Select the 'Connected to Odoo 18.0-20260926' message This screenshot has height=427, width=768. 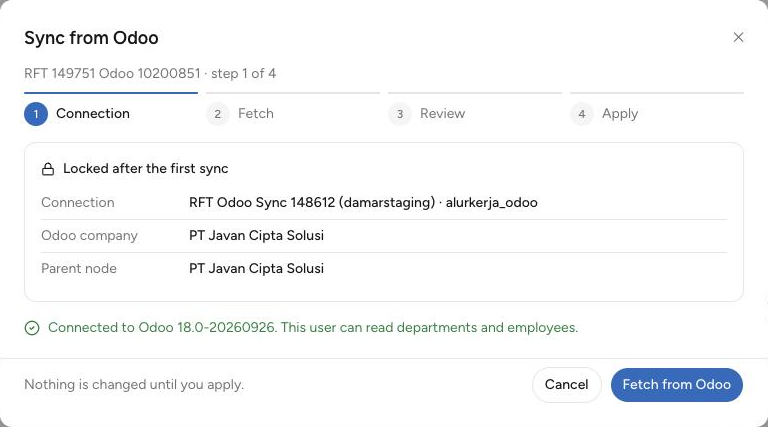313,327
